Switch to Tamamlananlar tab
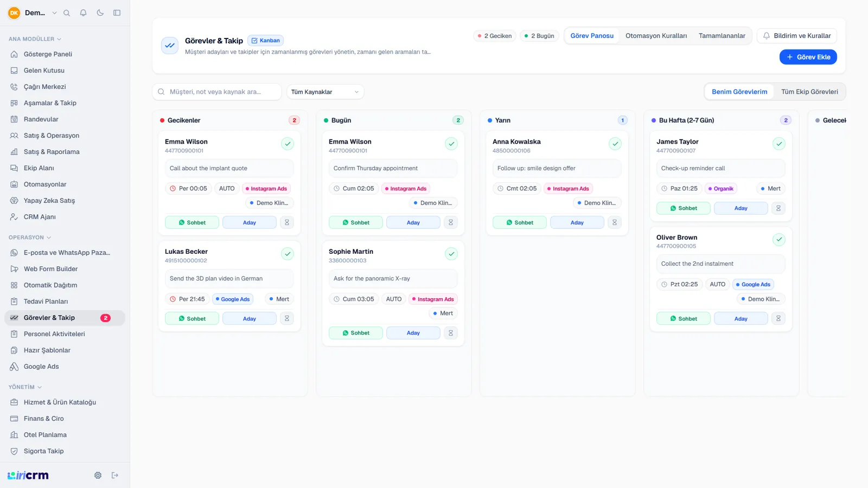This screenshot has width=868, height=488. (722, 36)
